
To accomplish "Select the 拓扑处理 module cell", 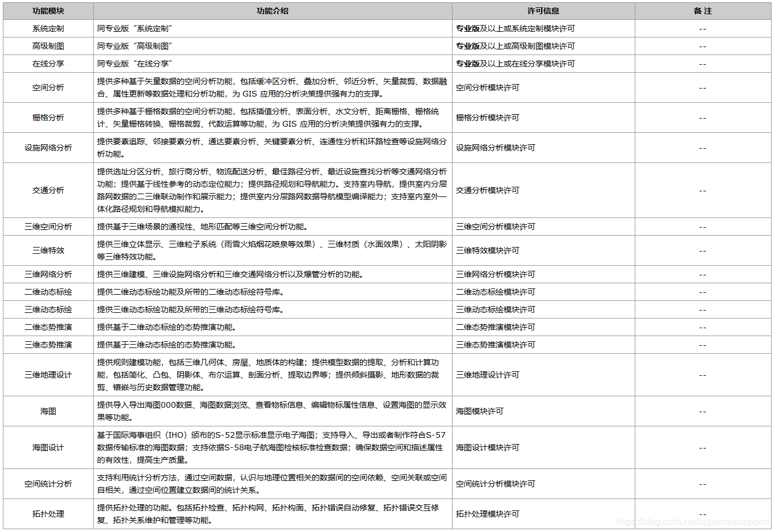I will click(48, 514).
